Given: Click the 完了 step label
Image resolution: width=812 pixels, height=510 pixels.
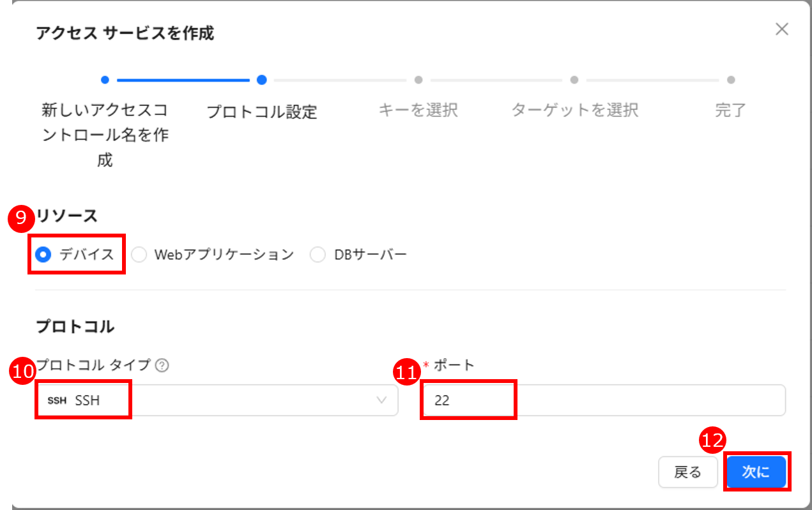Looking at the screenshot, I should 730,110.
